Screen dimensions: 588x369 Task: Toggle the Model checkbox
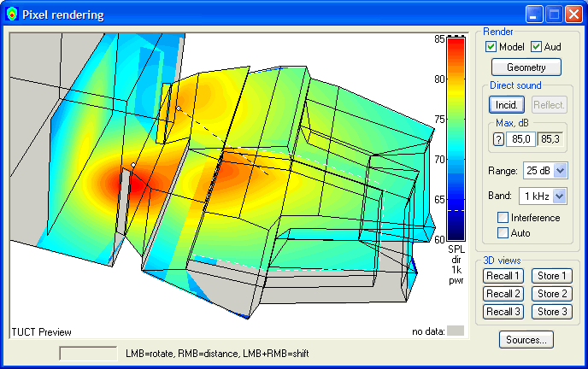[491, 47]
